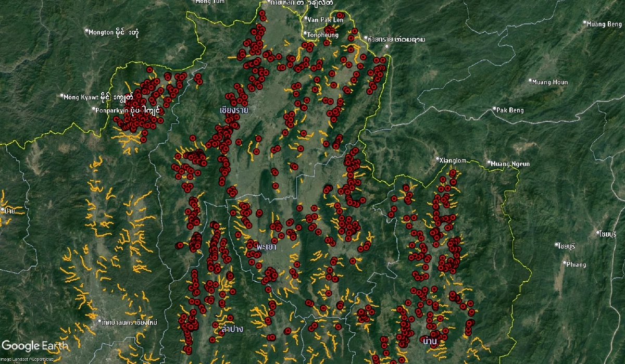
Task: Select the เชียงราย province label
Action: click(x=233, y=110)
